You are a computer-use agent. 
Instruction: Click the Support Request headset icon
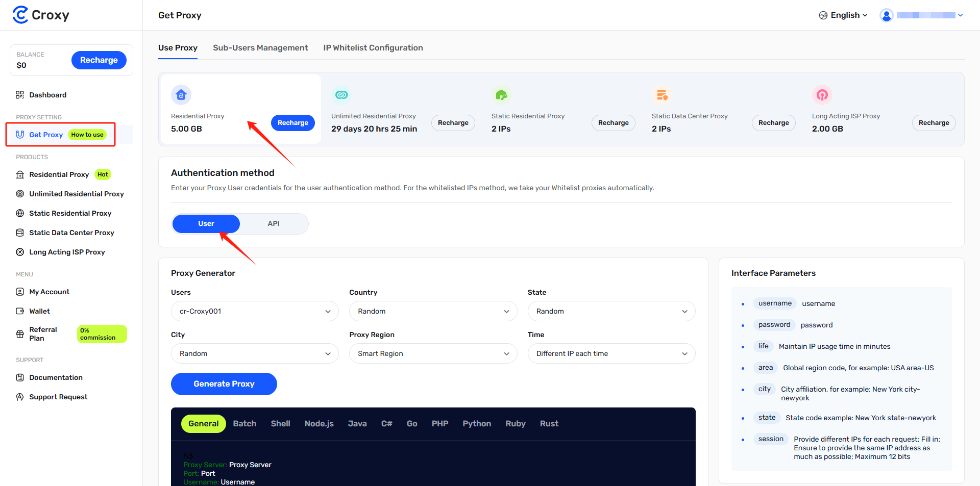pos(20,397)
